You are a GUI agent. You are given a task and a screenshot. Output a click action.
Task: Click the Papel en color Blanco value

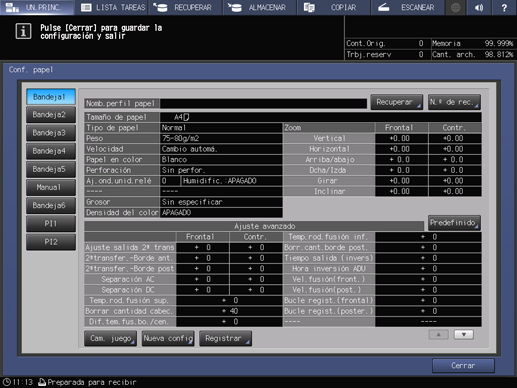221,160
